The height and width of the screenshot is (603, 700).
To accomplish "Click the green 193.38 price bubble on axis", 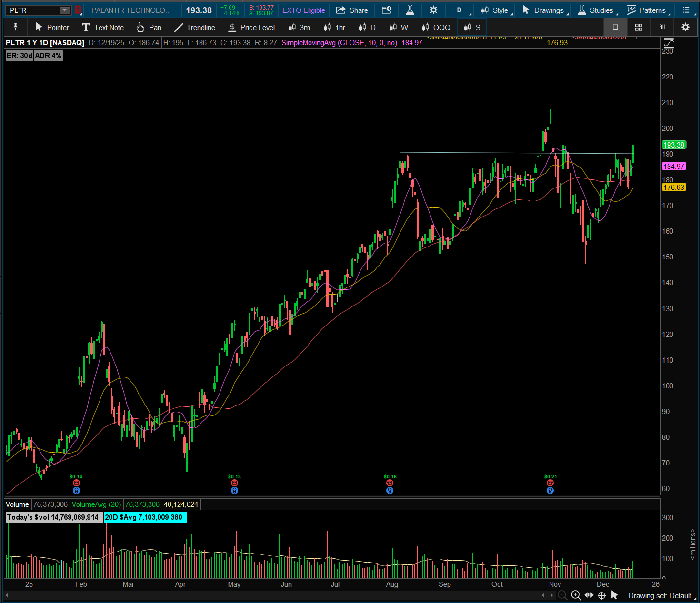I will click(674, 145).
